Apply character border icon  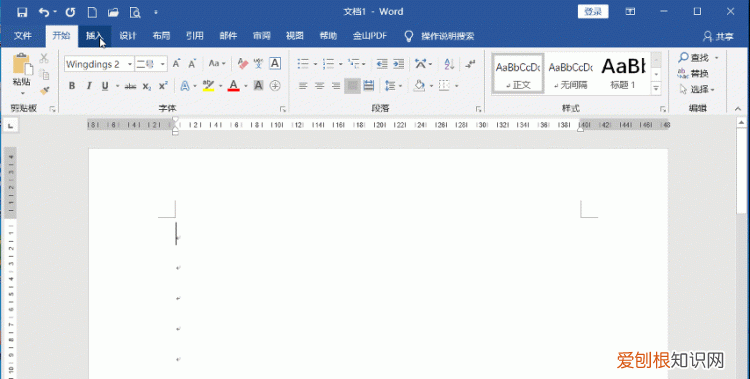coord(275,64)
